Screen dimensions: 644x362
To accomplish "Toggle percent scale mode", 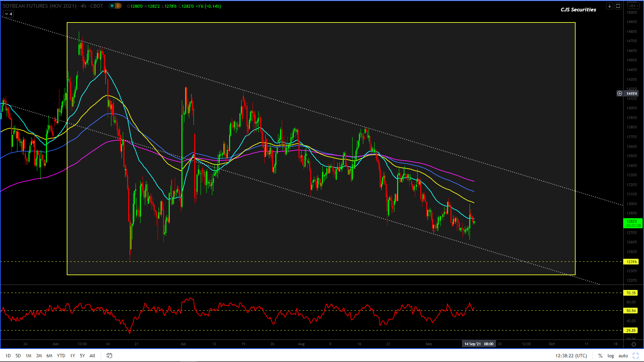I will click(x=600, y=356).
